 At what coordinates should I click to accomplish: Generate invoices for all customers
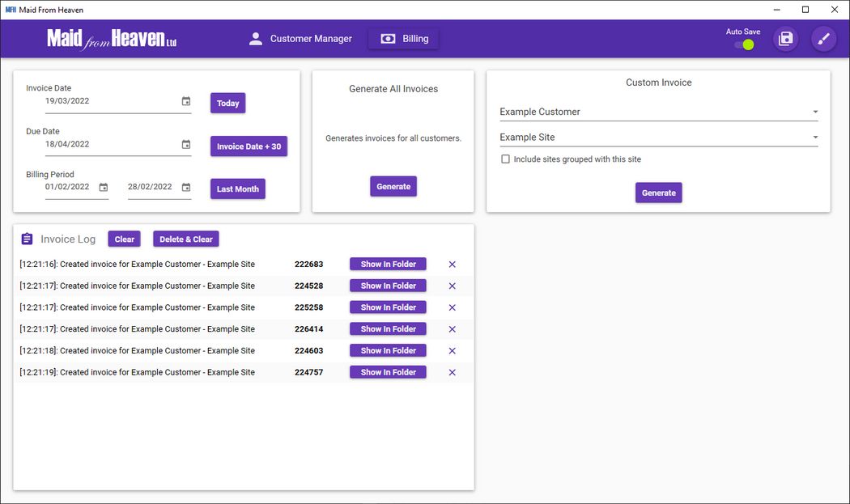[393, 187]
